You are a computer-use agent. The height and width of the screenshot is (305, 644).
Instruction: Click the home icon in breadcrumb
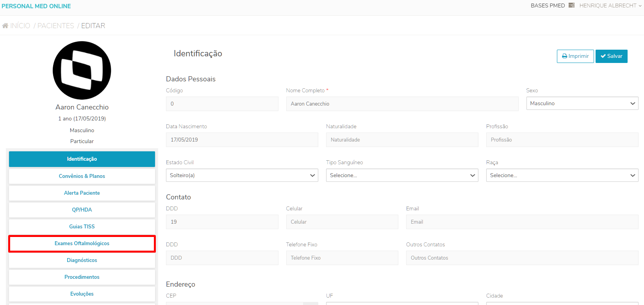(x=5, y=26)
